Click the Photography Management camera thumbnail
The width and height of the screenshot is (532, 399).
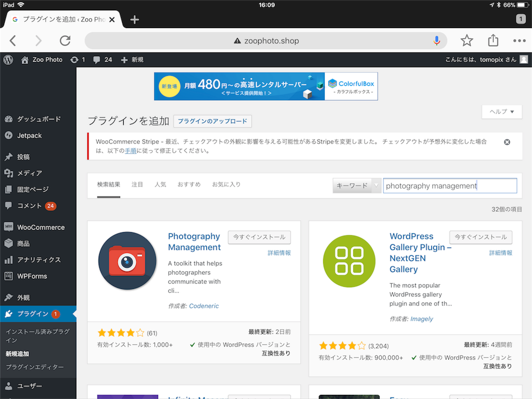click(x=127, y=261)
